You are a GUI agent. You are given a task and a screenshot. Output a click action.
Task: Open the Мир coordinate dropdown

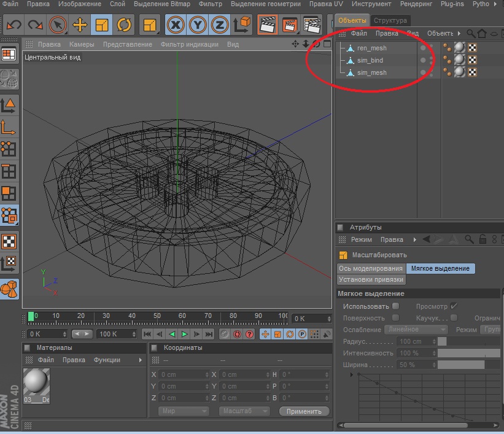(x=184, y=411)
